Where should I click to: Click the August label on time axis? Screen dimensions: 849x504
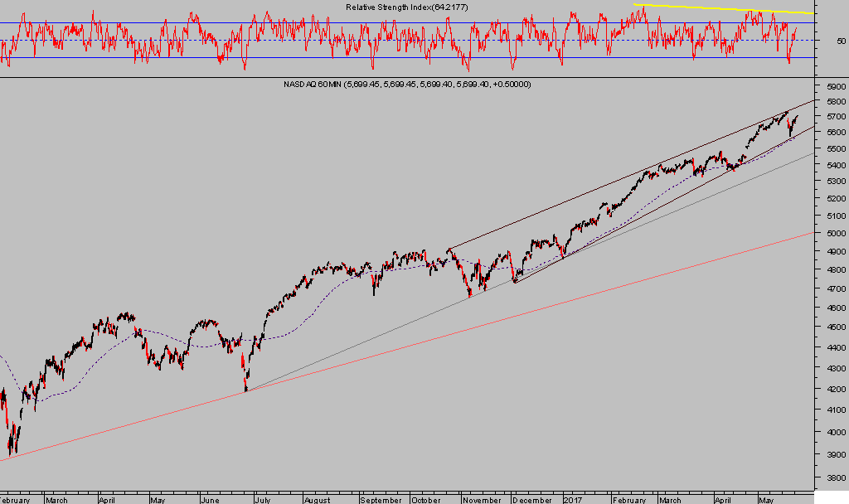tap(317, 500)
